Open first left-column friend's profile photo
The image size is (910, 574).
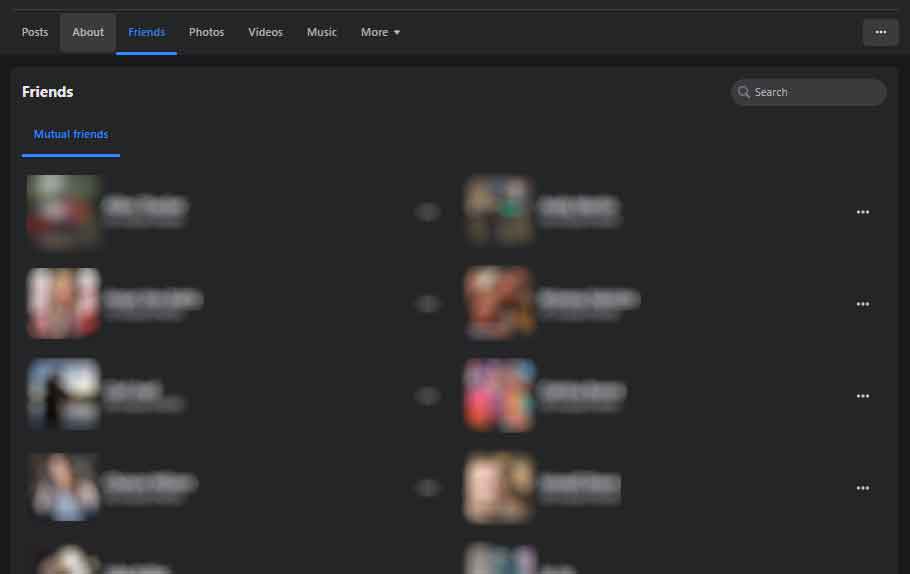pyautogui.click(x=63, y=212)
